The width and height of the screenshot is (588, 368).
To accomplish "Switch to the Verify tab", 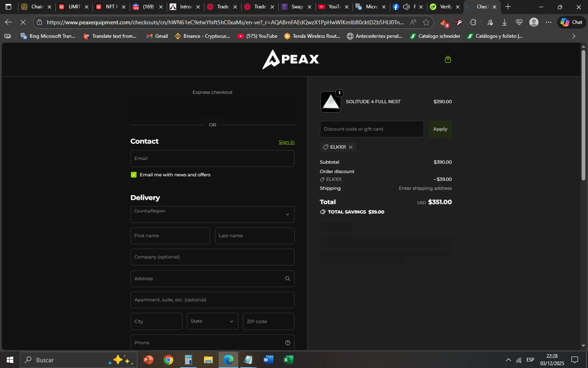I will (445, 7).
